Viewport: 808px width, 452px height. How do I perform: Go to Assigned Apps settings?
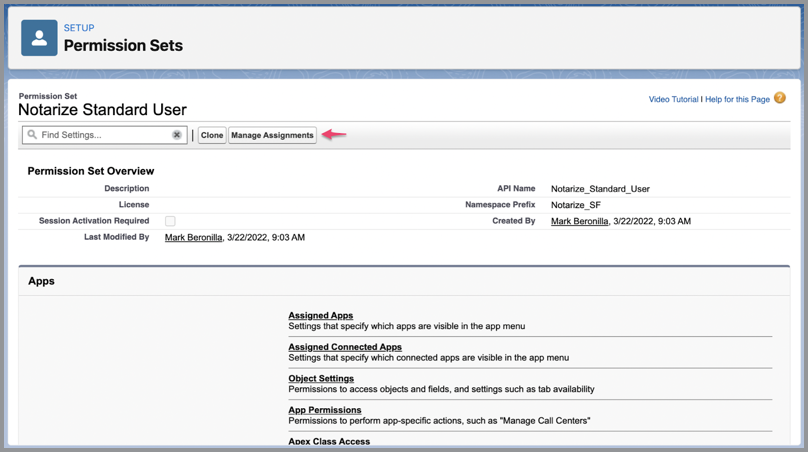click(320, 316)
